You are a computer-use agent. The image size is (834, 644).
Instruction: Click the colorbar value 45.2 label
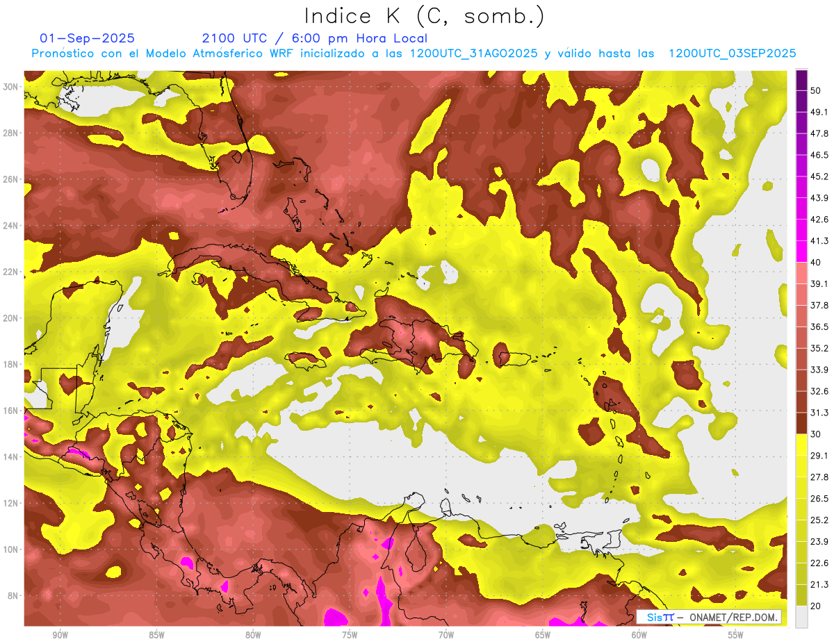click(x=819, y=176)
